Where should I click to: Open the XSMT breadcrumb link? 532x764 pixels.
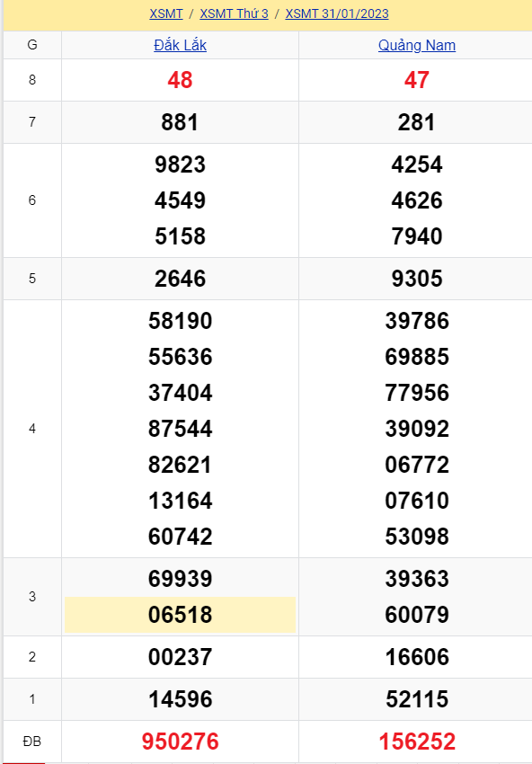coord(165,13)
